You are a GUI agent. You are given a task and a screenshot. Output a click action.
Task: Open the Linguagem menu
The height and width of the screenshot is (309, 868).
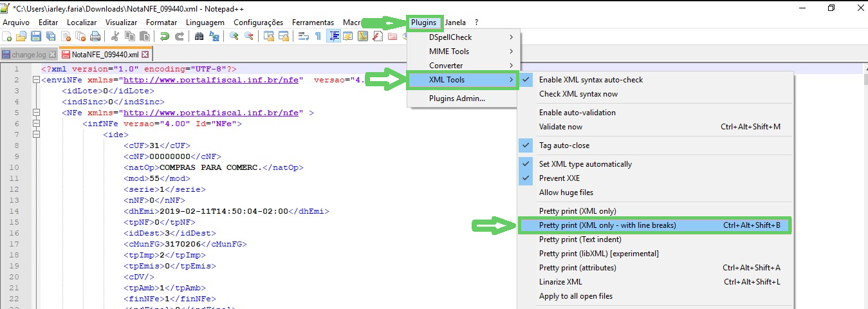click(x=205, y=23)
